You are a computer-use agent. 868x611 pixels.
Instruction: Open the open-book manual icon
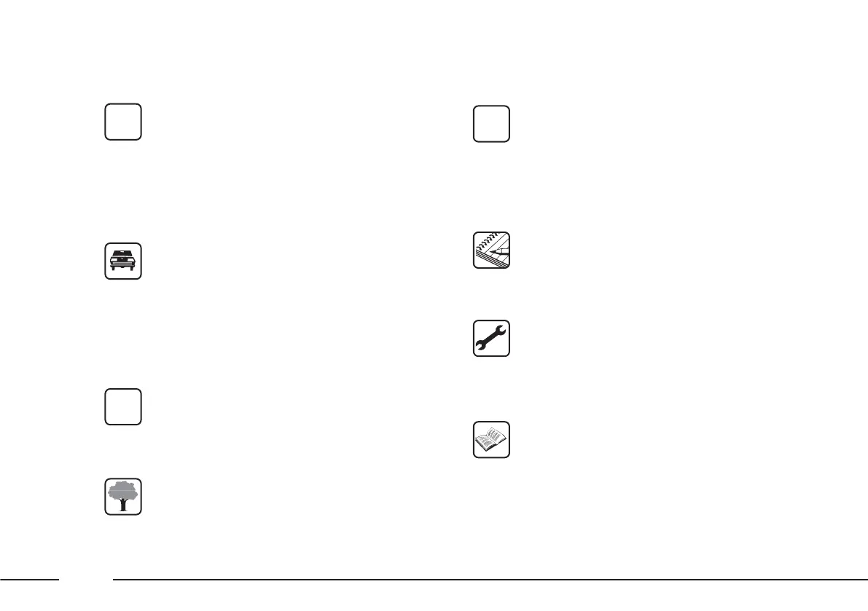[x=491, y=439]
